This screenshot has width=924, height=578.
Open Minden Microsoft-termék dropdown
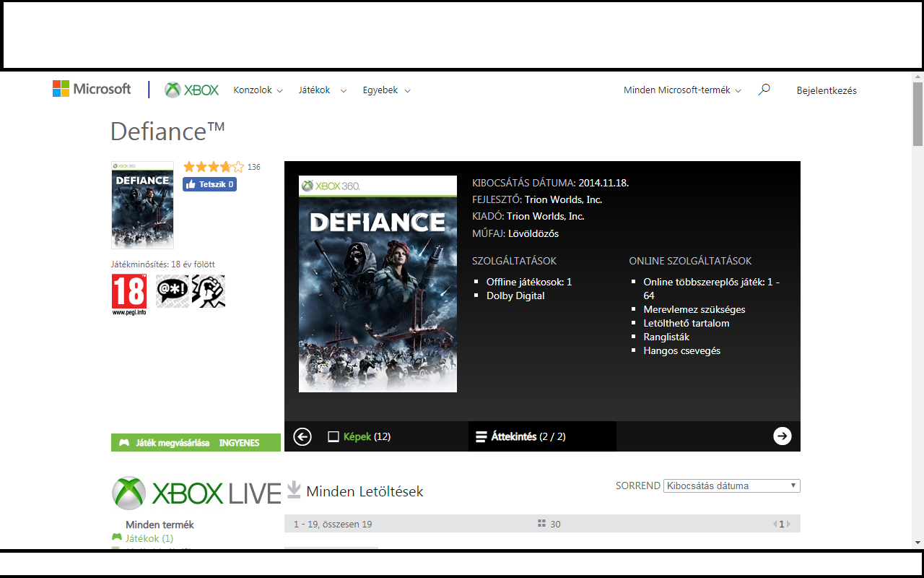click(682, 90)
